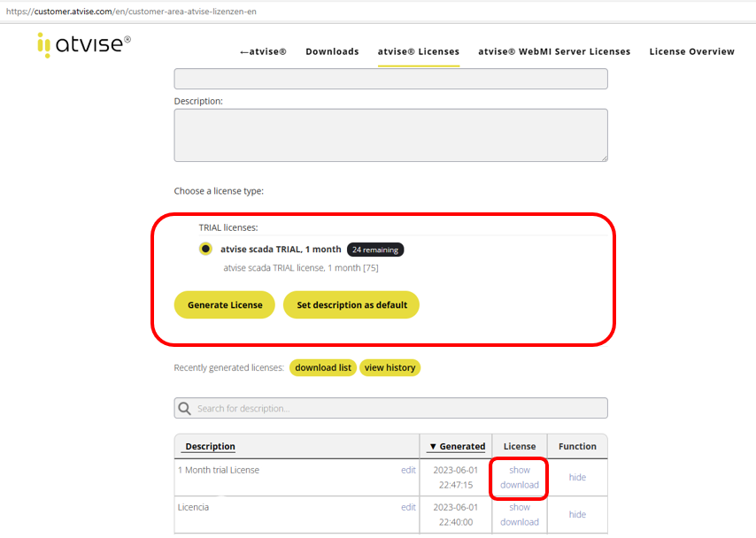Focus the Description text area
The height and width of the screenshot is (538, 756).
coord(391,135)
